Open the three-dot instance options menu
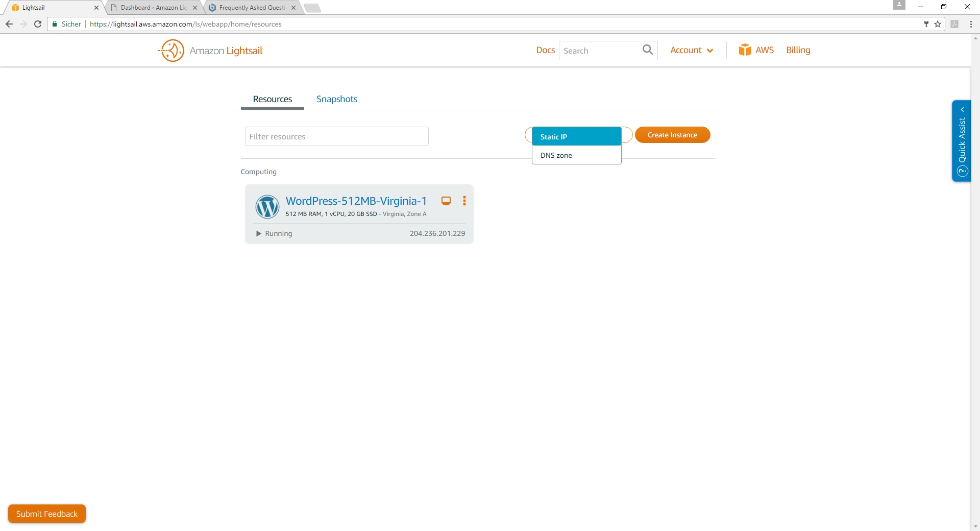This screenshot has width=980, height=531. pos(464,201)
